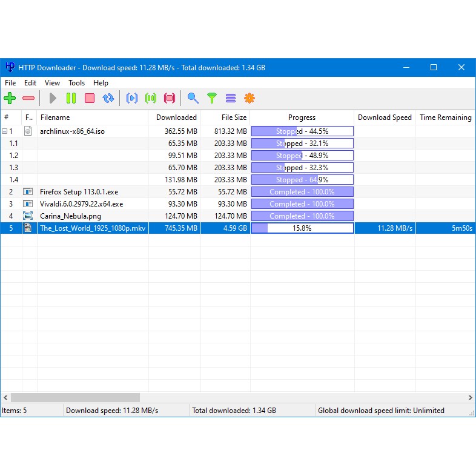Click the 745.35 MB downloaded cell
This screenshot has height=476, width=476.
click(174, 228)
